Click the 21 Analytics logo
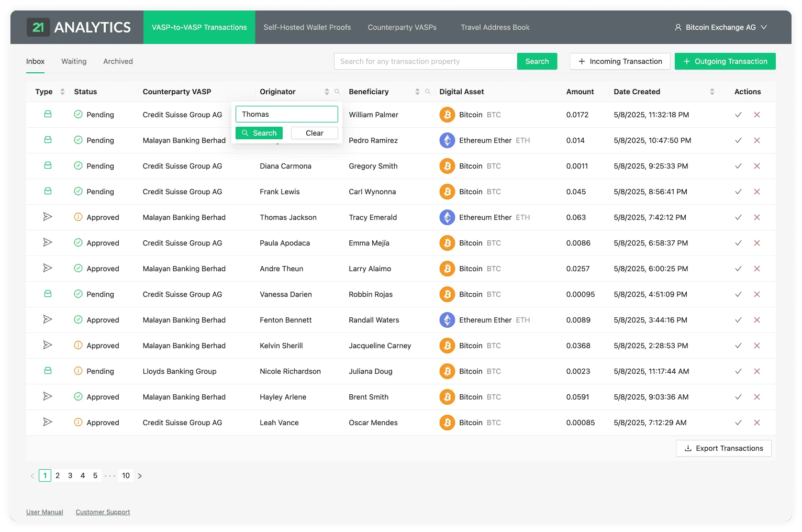Screen dimensions: 802x532 79,27
